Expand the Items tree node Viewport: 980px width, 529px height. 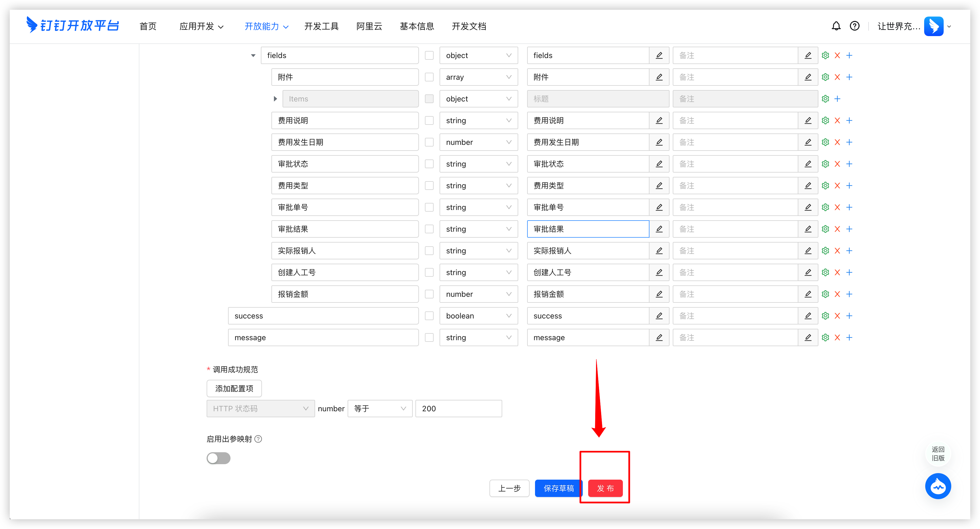(x=275, y=99)
